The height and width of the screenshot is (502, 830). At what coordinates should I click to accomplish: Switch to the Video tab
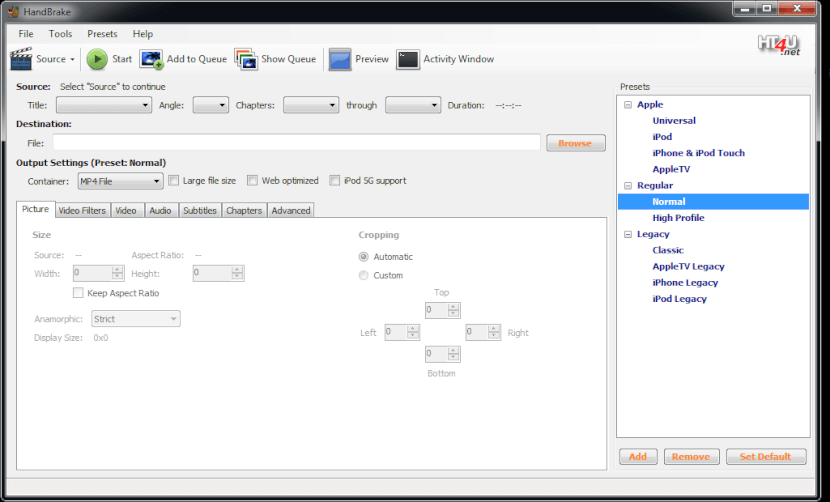126,210
